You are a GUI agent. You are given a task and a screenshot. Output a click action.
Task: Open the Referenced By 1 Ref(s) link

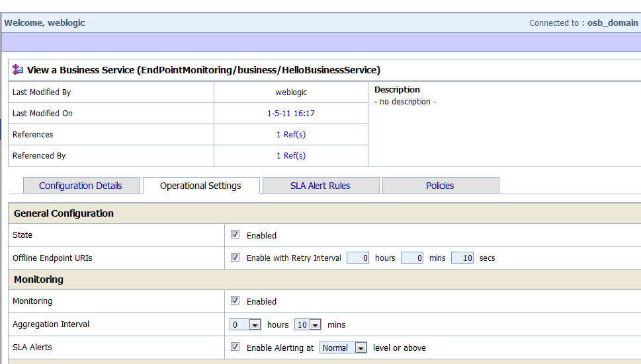[291, 156]
